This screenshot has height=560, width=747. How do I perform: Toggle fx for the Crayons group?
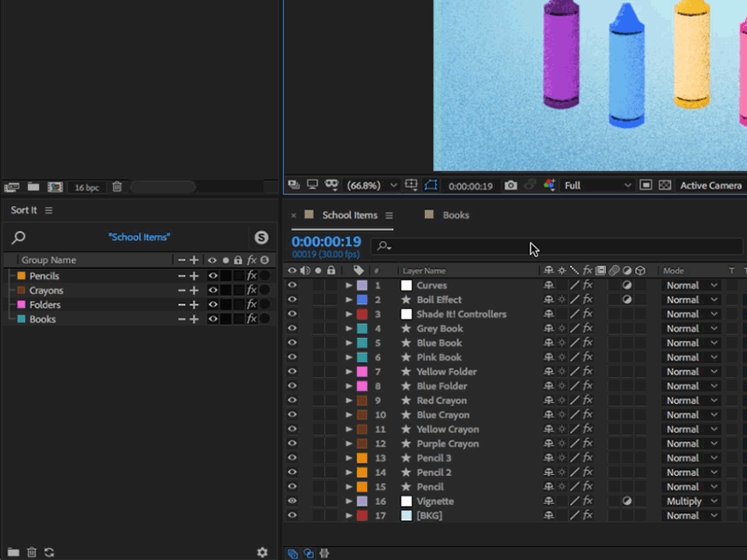[x=251, y=290]
